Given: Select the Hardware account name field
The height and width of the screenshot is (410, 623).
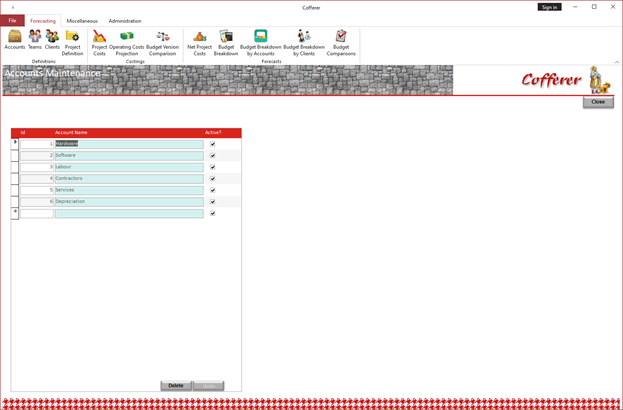Looking at the screenshot, I should 129,144.
